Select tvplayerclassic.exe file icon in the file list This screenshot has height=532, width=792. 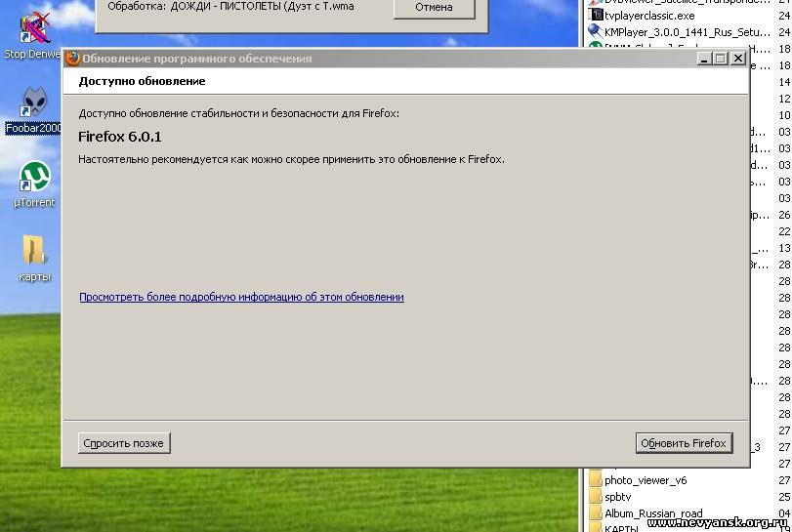point(596,16)
